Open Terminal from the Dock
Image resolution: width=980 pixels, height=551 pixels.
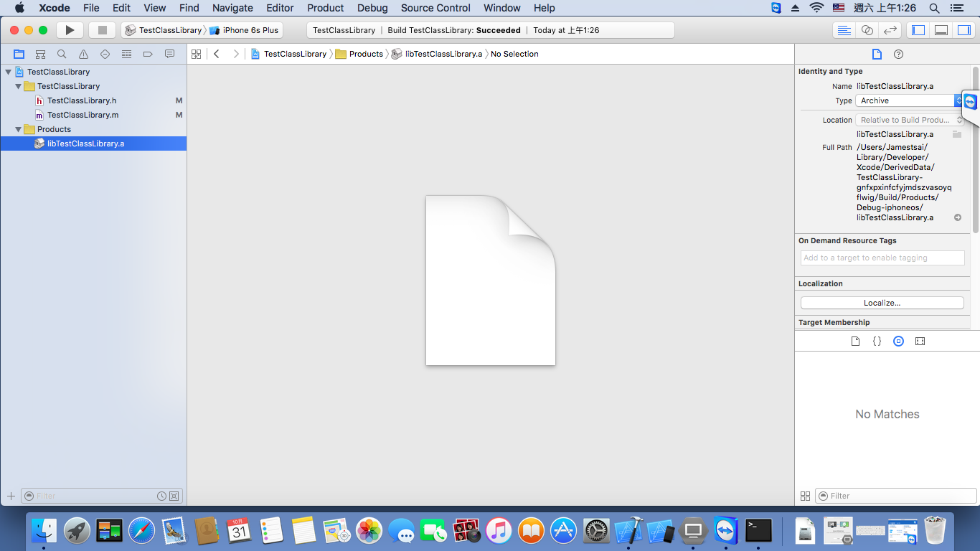(x=758, y=530)
